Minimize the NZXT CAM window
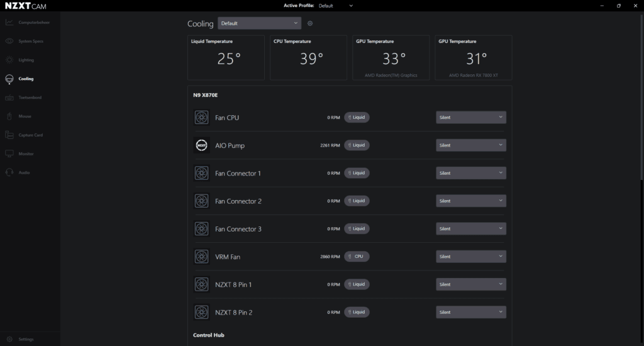The height and width of the screenshot is (346, 644). (602, 6)
